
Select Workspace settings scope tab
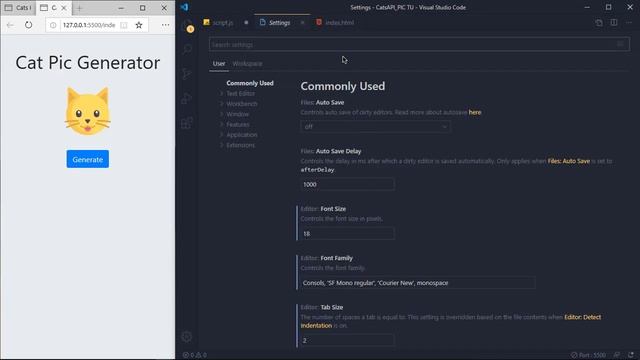pos(247,64)
